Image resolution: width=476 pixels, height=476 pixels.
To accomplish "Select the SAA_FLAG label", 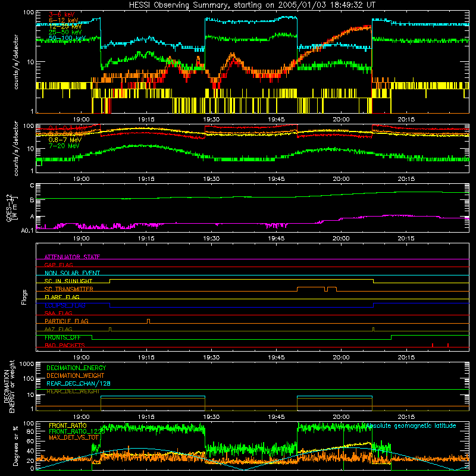I will 58,313.
